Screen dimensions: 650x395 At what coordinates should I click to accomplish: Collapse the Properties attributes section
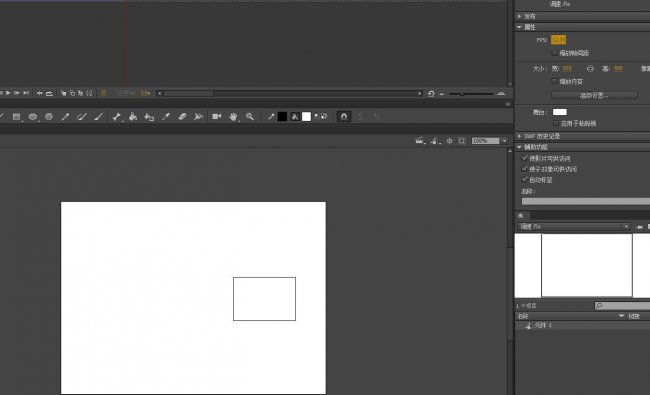pos(519,27)
